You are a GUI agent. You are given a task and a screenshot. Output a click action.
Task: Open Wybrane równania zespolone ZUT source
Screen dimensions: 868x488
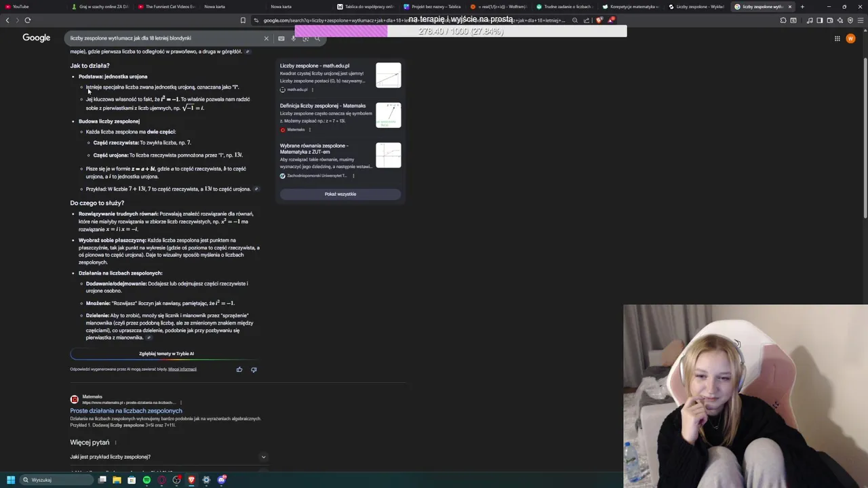pos(314,148)
